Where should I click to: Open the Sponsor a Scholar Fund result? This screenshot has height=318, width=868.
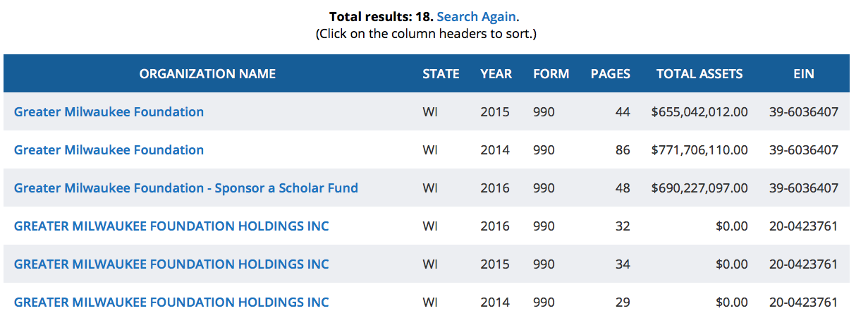(x=186, y=188)
